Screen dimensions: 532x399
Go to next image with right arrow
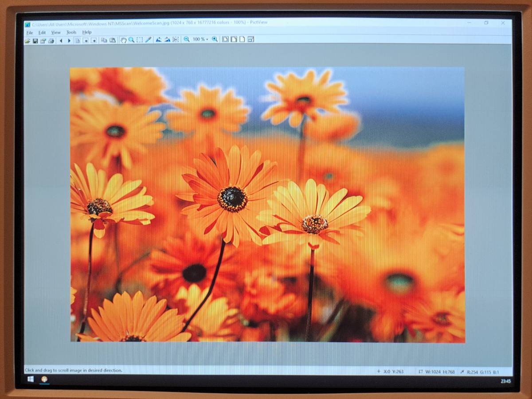[x=69, y=40]
